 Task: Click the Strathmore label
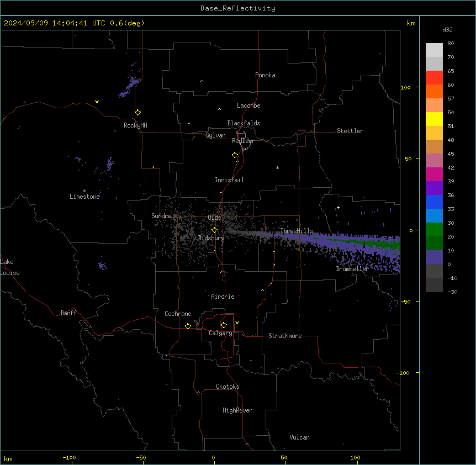pos(285,336)
